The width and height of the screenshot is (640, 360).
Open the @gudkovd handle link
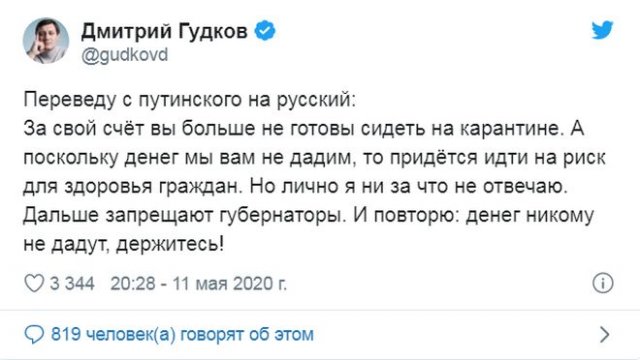coord(124,55)
